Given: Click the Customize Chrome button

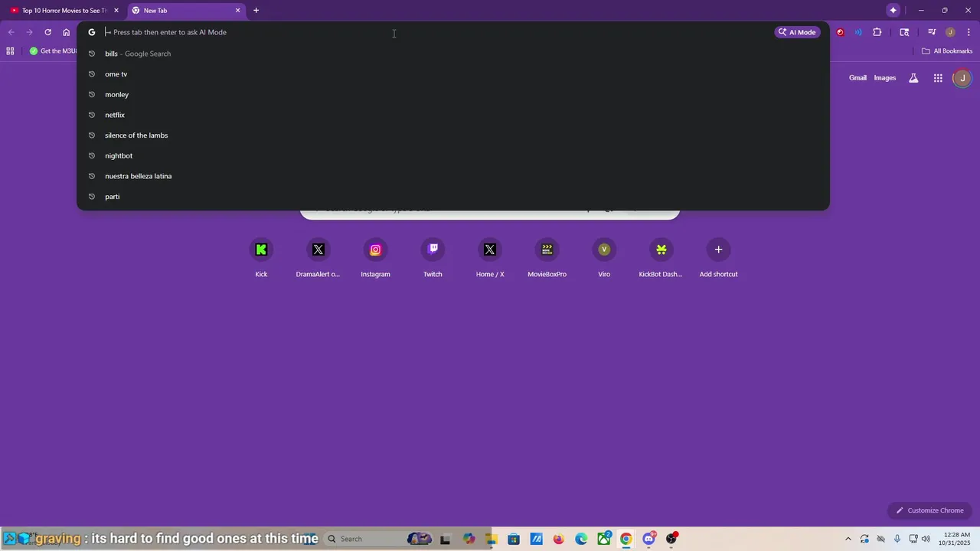Looking at the screenshot, I should click(x=929, y=510).
